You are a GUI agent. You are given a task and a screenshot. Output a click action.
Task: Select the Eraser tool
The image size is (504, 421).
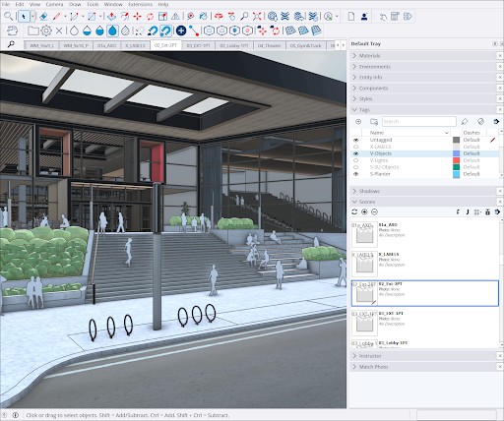[43, 16]
